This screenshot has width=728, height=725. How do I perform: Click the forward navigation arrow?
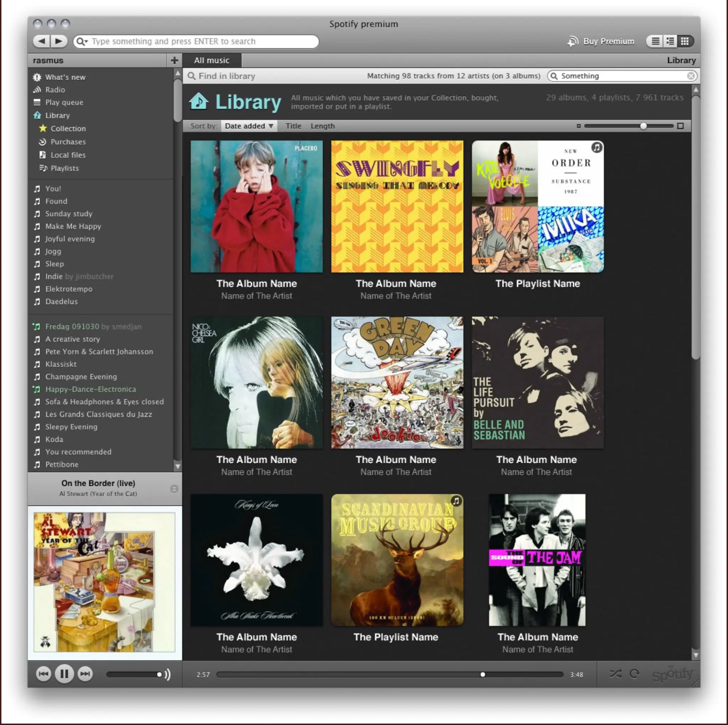coord(59,41)
